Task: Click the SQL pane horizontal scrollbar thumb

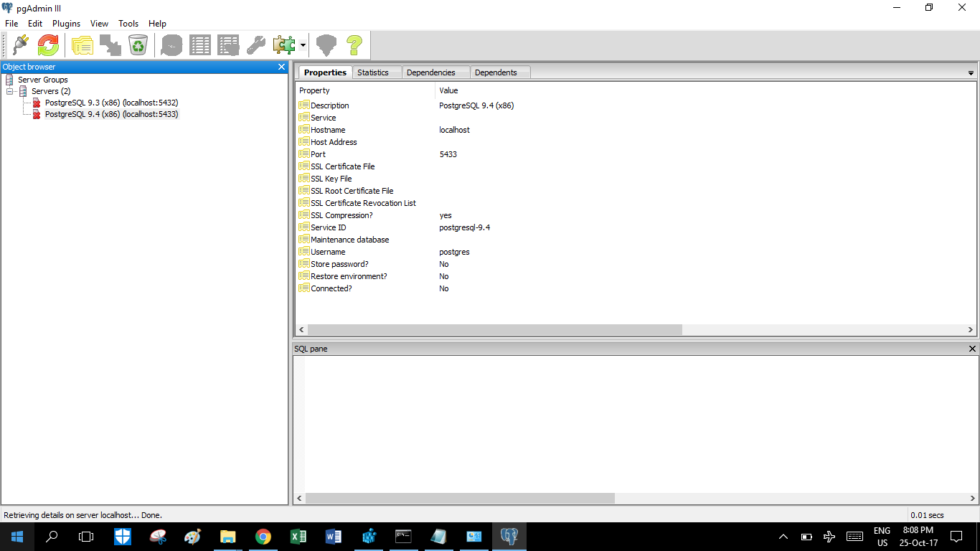Action: coord(460,498)
